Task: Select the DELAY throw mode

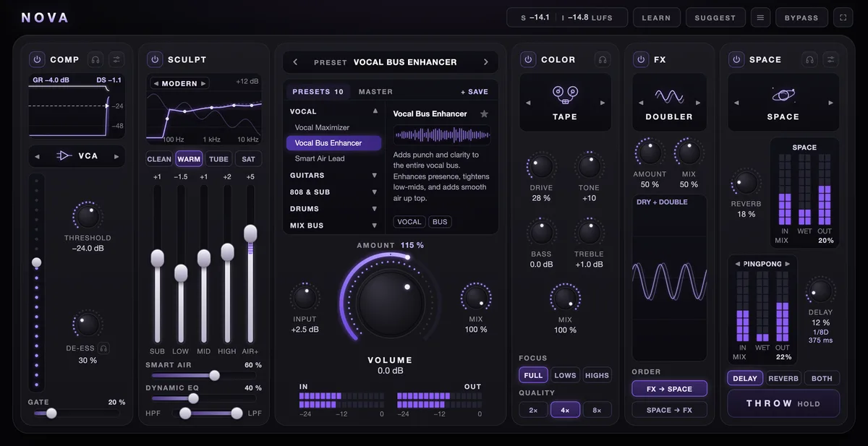Action: (x=745, y=378)
